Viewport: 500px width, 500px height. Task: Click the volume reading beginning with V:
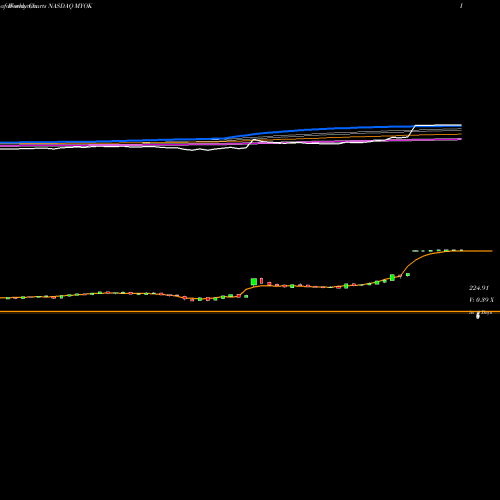[x=481, y=300]
